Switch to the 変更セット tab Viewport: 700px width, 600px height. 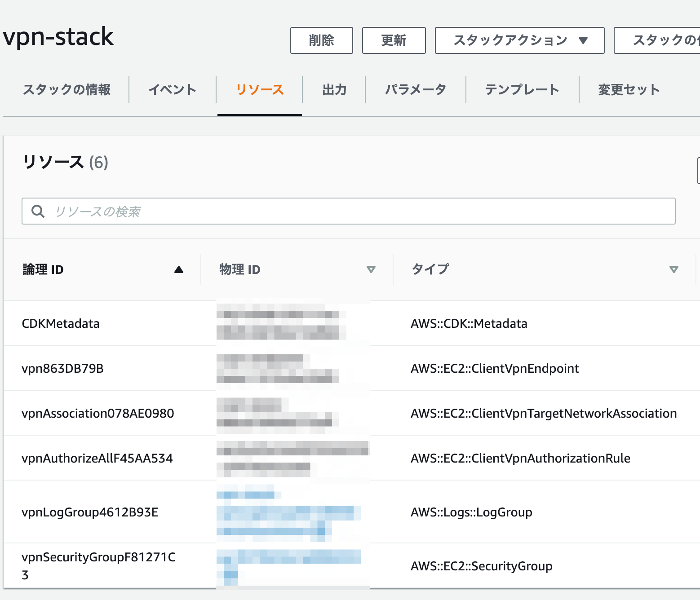tap(629, 90)
